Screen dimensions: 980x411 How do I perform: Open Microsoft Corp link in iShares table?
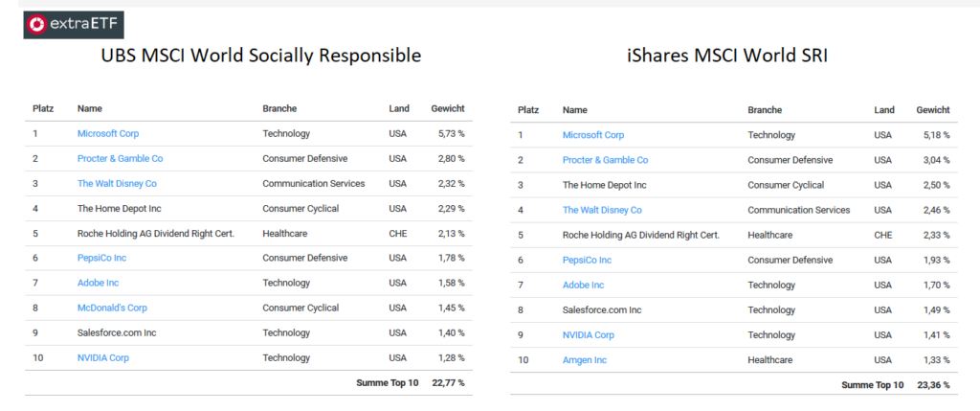coord(593,135)
